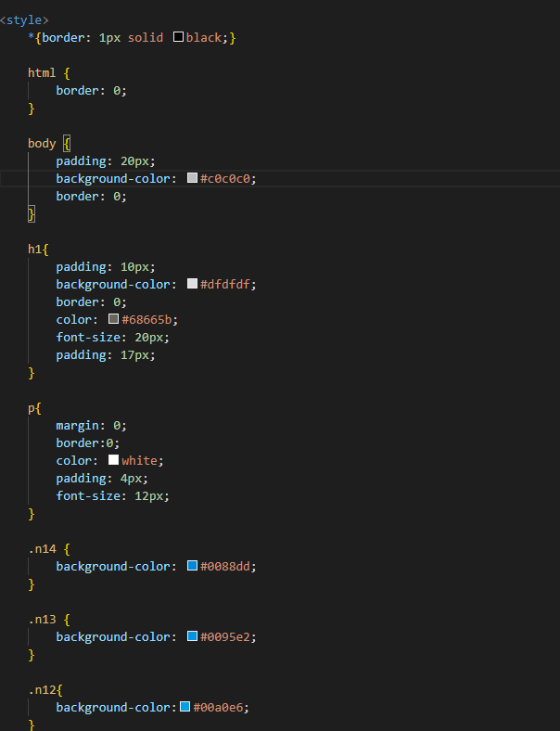This screenshot has height=731, width=560.
Task: Open the #68665b color swatch
Action: 114,319
